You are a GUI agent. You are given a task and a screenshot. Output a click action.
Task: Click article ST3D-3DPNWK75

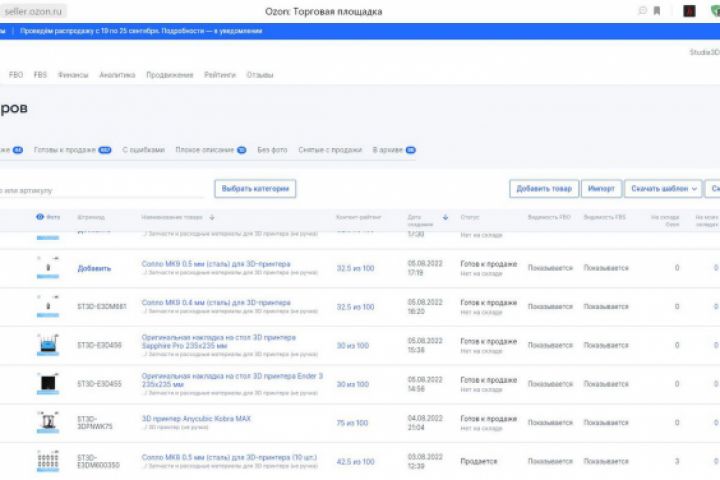[95, 423]
